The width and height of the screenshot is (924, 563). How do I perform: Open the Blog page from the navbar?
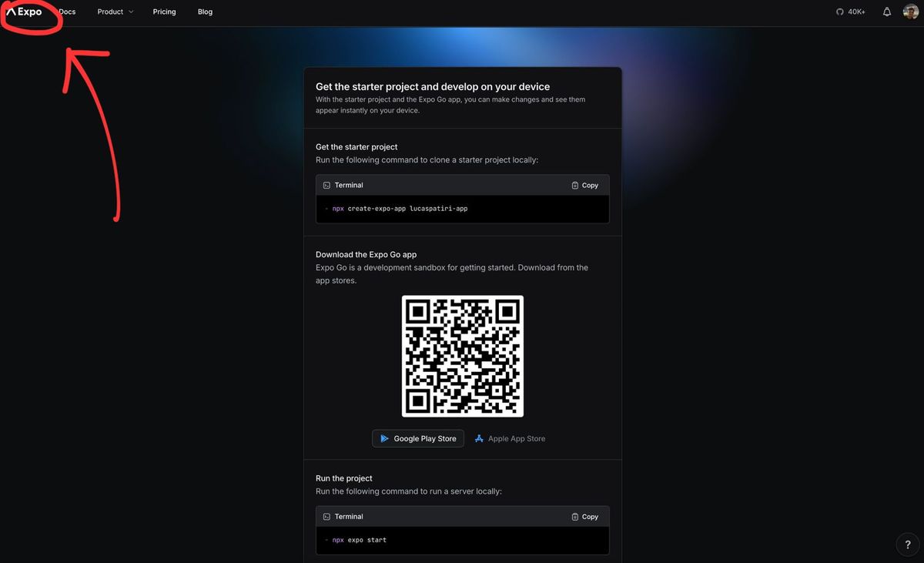pos(204,12)
